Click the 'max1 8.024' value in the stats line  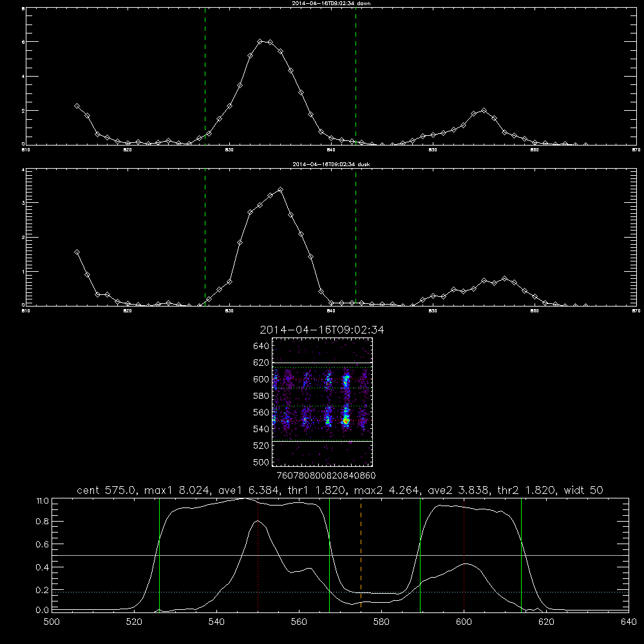click(x=179, y=490)
